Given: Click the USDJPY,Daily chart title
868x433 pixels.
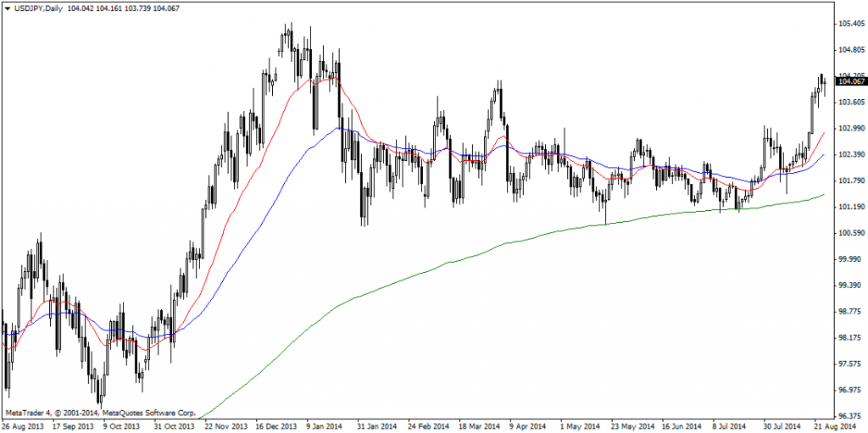Looking at the screenshot, I should click(x=37, y=8).
